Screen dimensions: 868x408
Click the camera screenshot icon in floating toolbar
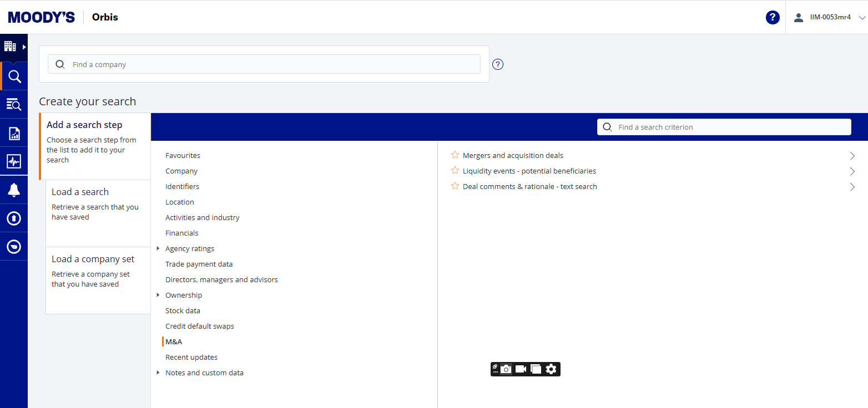pos(506,369)
